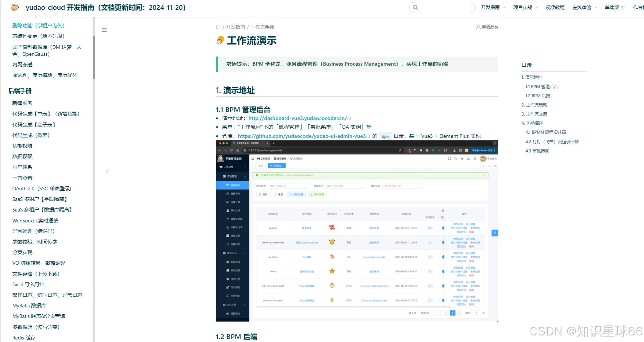Go to previous page arrow
The height and width of the screenshot is (342, 644).
point(107,172)
